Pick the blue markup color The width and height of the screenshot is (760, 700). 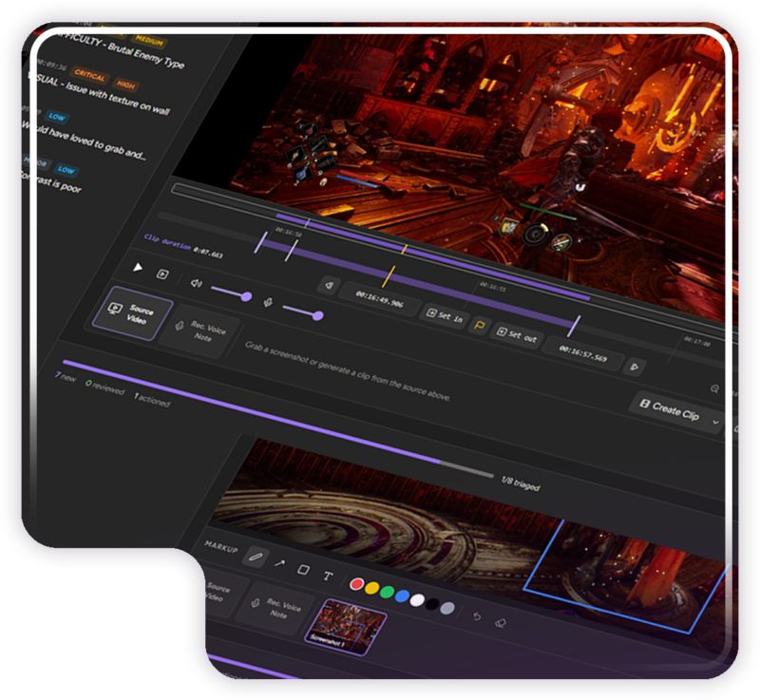click(402, 596)
